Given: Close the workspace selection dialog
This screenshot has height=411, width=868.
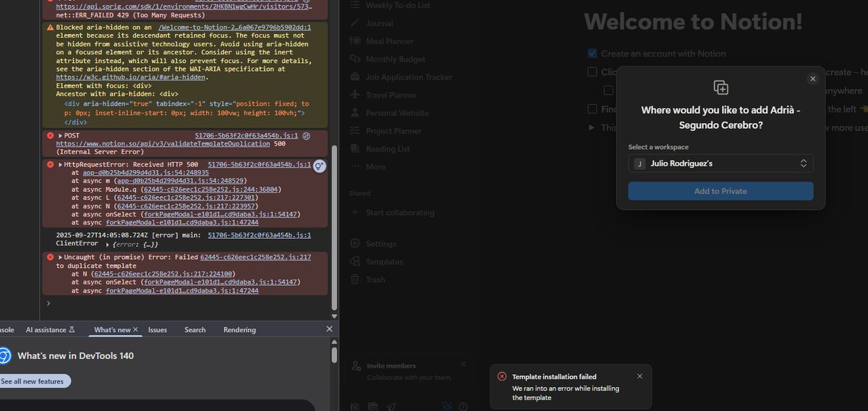Looking at the screenshot, I should 812,79.
